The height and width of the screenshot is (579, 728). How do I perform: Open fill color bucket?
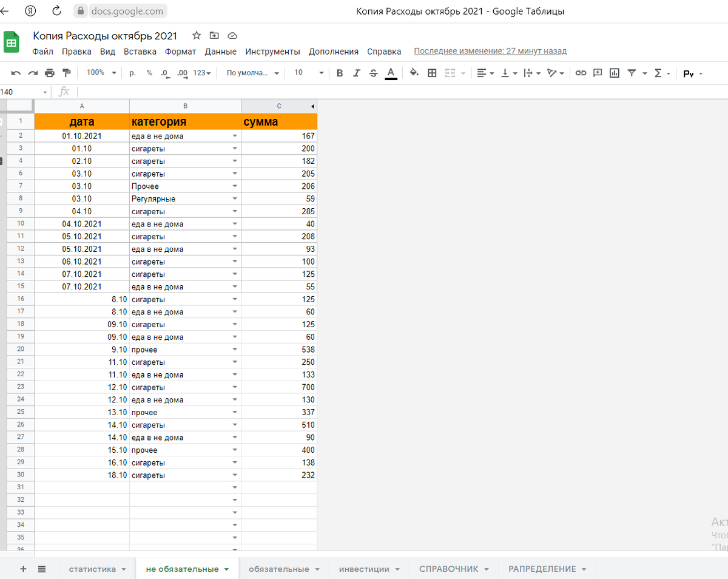414,73
